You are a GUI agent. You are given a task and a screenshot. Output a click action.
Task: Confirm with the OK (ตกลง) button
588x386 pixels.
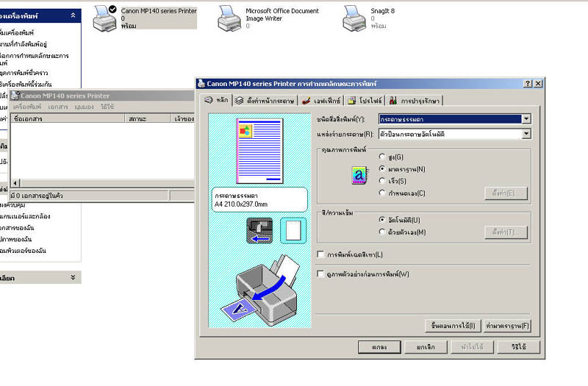click(379, 347)
